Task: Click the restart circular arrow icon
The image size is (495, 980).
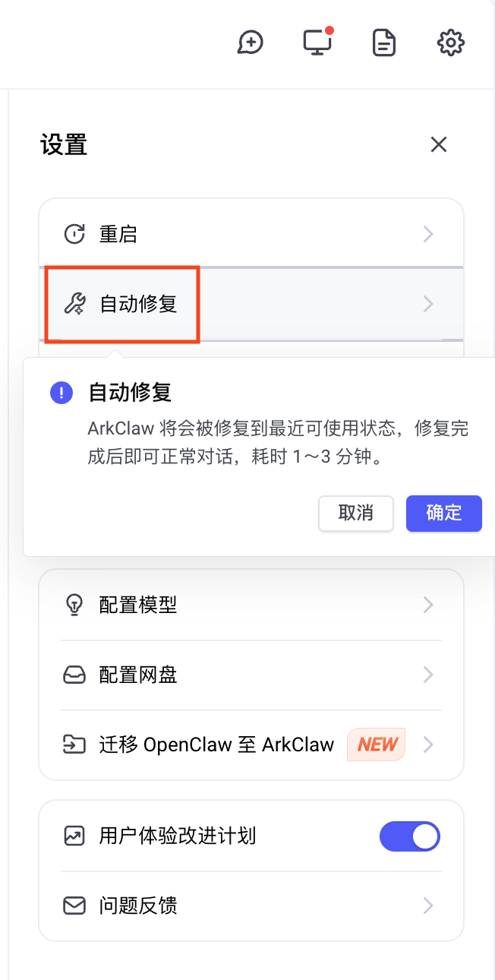Action: pyautogui.click(x=74, y=234)
